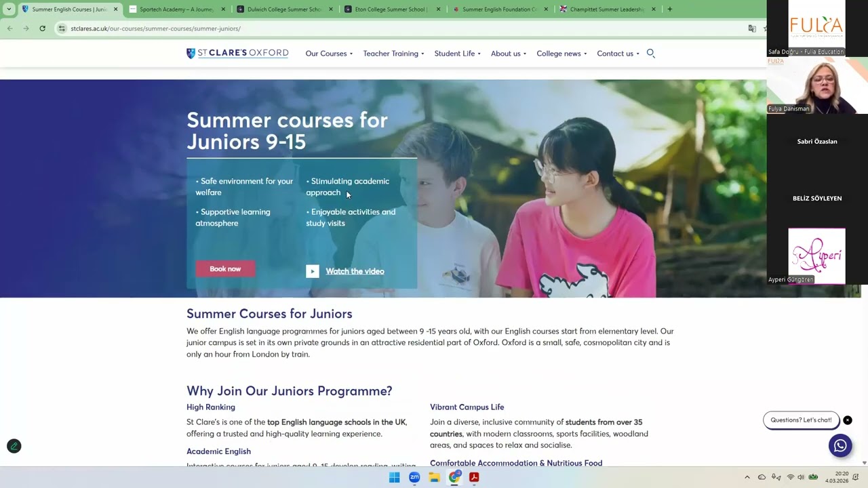The width and height of the screenshot is (868, 488).
Task: Expand the College news menu
Action: 561,54
